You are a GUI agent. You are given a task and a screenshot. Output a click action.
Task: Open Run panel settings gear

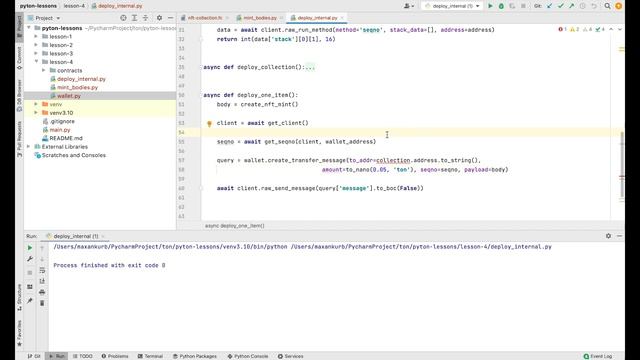(608, 236)
